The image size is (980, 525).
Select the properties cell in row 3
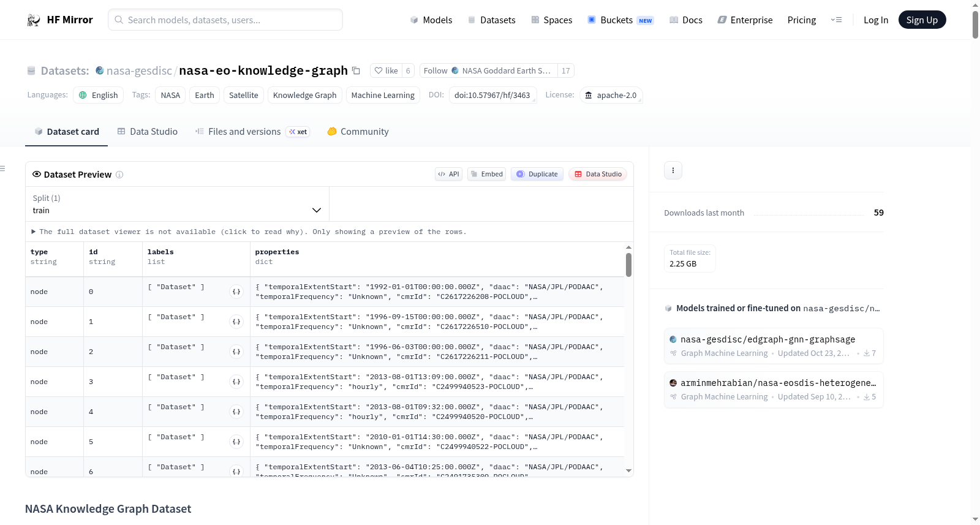pyautogui.click(x=437, y=382)
